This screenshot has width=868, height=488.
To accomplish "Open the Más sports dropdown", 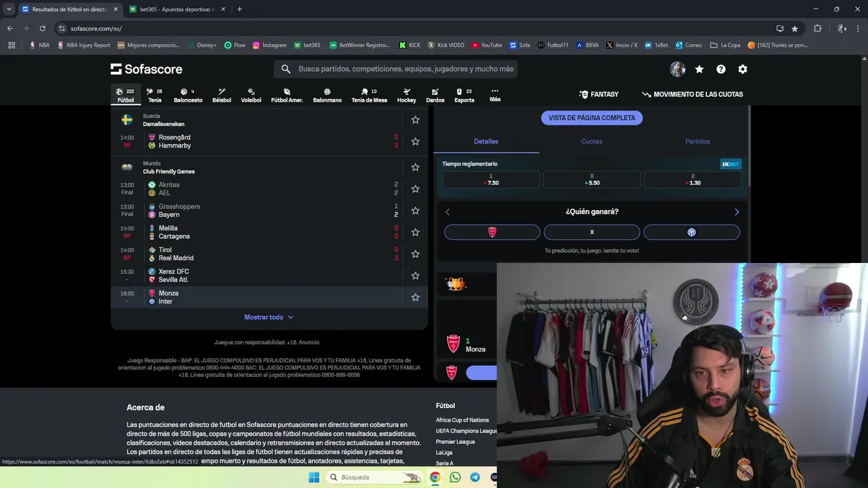I will coord(495,95).
